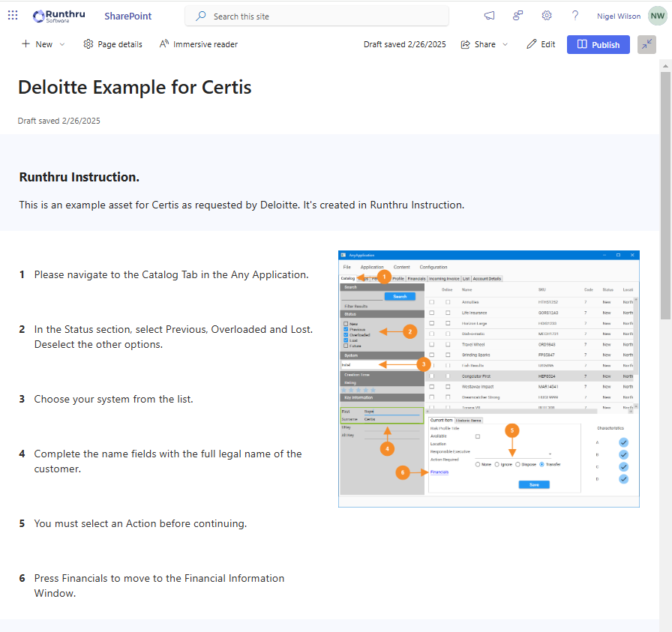Open the NW profile avatar
This screenshot has height=632, width=672.
(658, 16)
